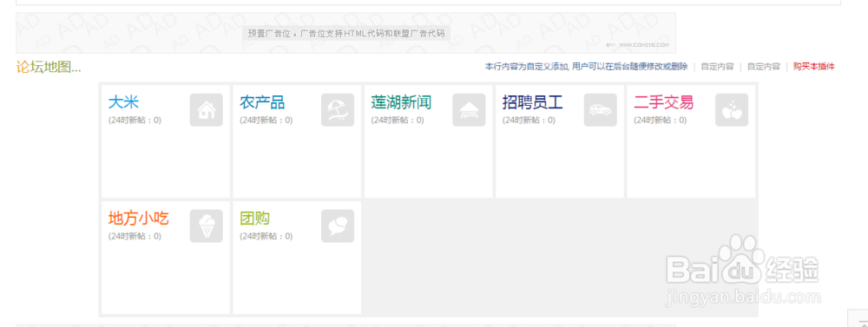This screenshot has width=868, height=327.
Task: Click the 自定内容 link beside 购买本插件
Action: coord(764,67)
